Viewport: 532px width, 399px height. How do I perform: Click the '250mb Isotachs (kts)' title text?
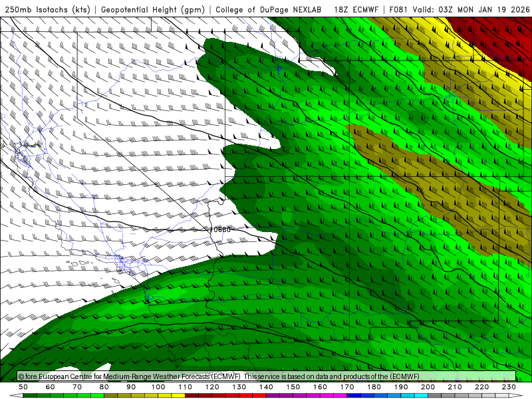pos(48,10)
